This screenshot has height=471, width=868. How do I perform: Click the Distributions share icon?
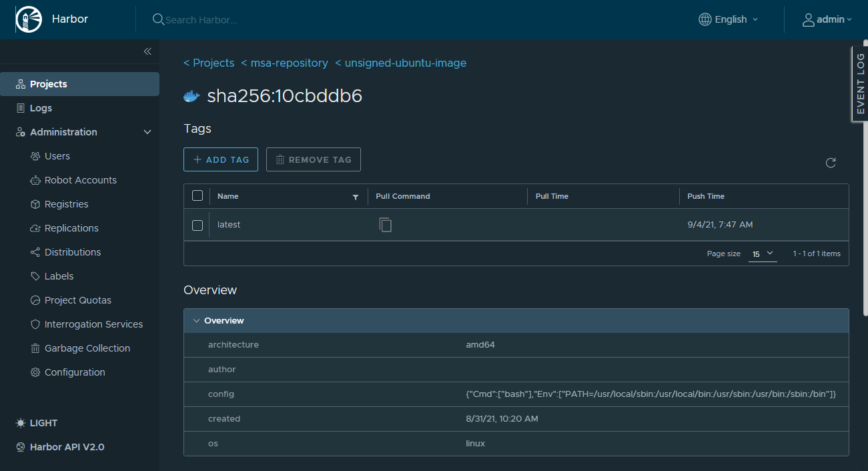[x=35, y=252]
